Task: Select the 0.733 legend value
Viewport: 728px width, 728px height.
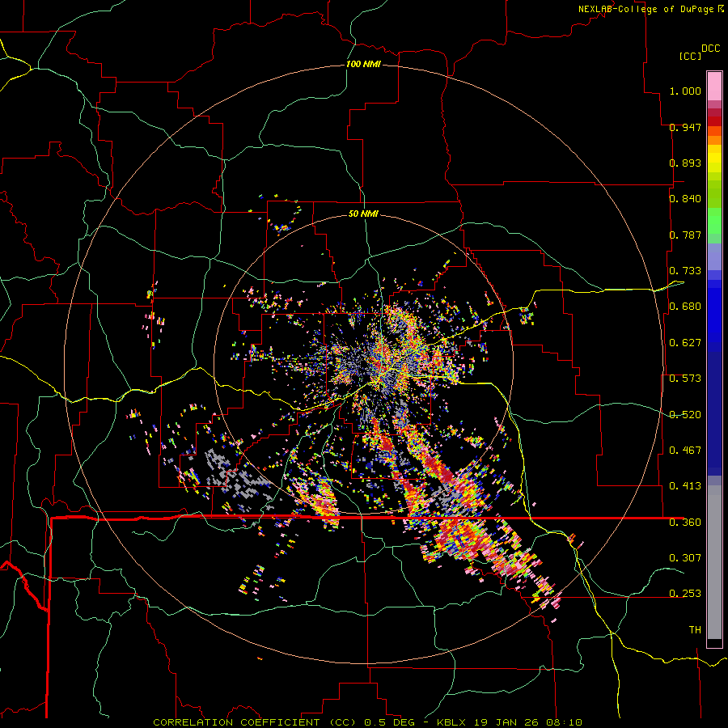Action: point(685,271)
